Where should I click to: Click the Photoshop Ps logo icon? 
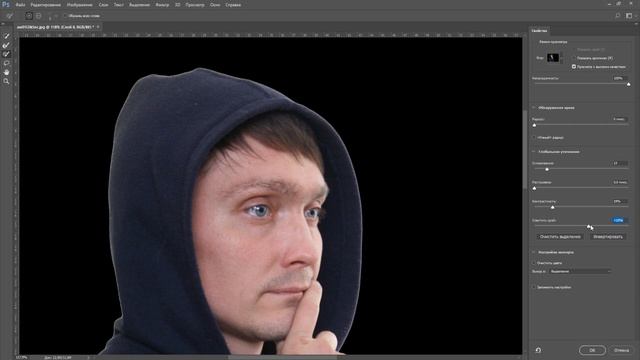point(6,4)
